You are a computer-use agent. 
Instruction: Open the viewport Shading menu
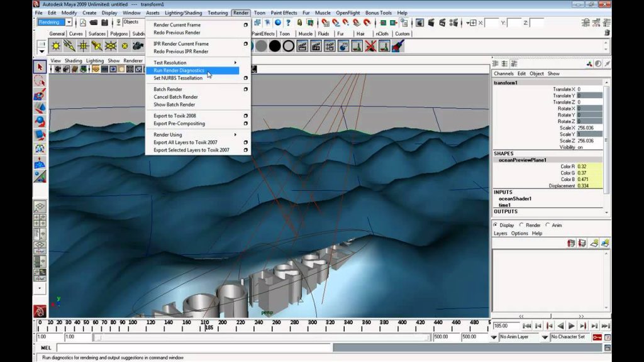(73, 60)
